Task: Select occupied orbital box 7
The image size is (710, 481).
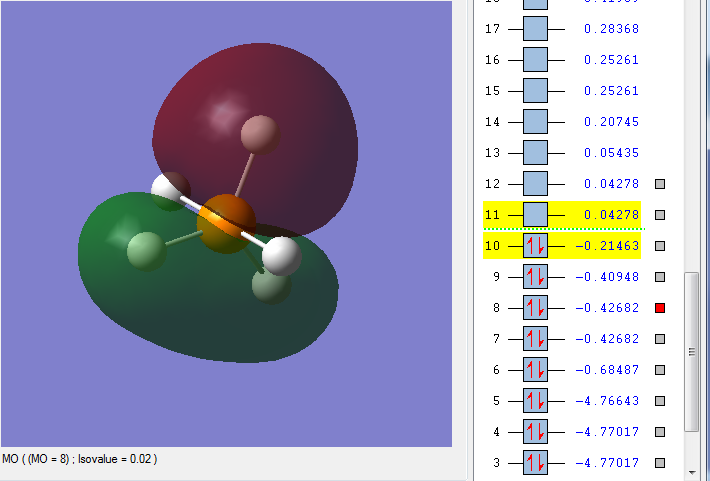Action: 535,339
